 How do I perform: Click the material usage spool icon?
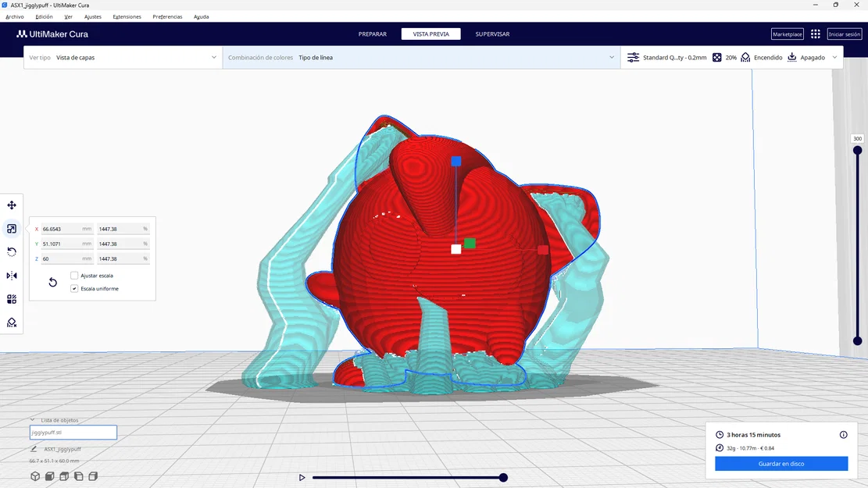point(720,448)
